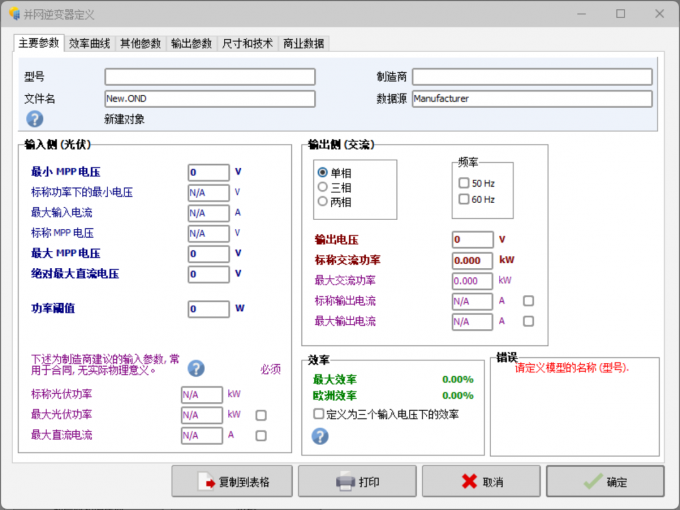Open help icon beside manufacturer input parameters note
The width and height of the screenshot is (680, 510).
pyautogui.click(x=196, y=369)
